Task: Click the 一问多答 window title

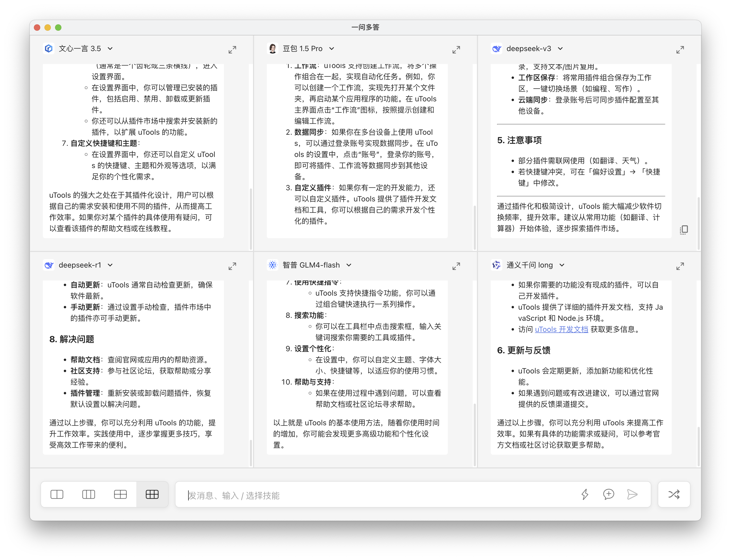Action: (365, 27)
